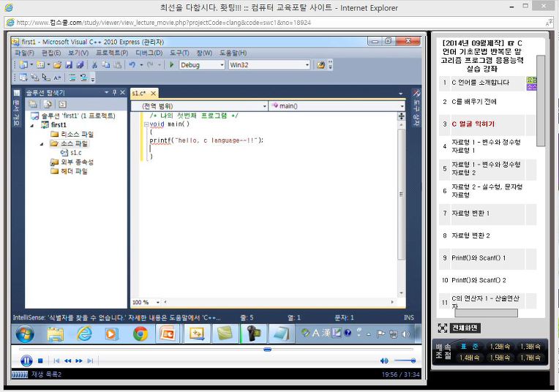Click the Paste toolbar icon
This screenshot has height=392, width=559.
pos(117,65)
